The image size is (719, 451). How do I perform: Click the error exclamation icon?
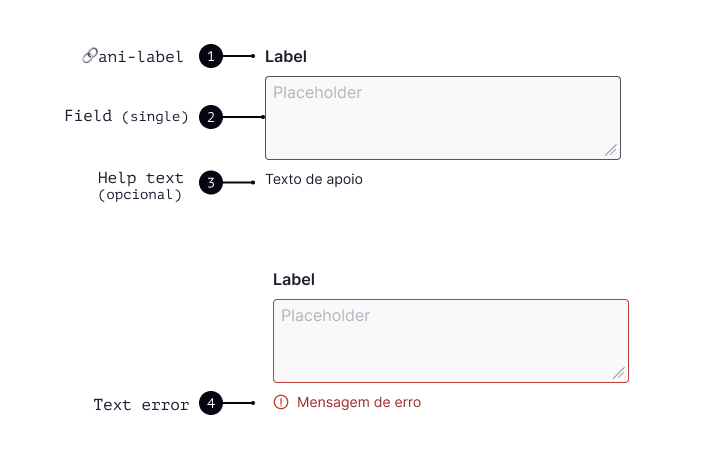point(281,402)
